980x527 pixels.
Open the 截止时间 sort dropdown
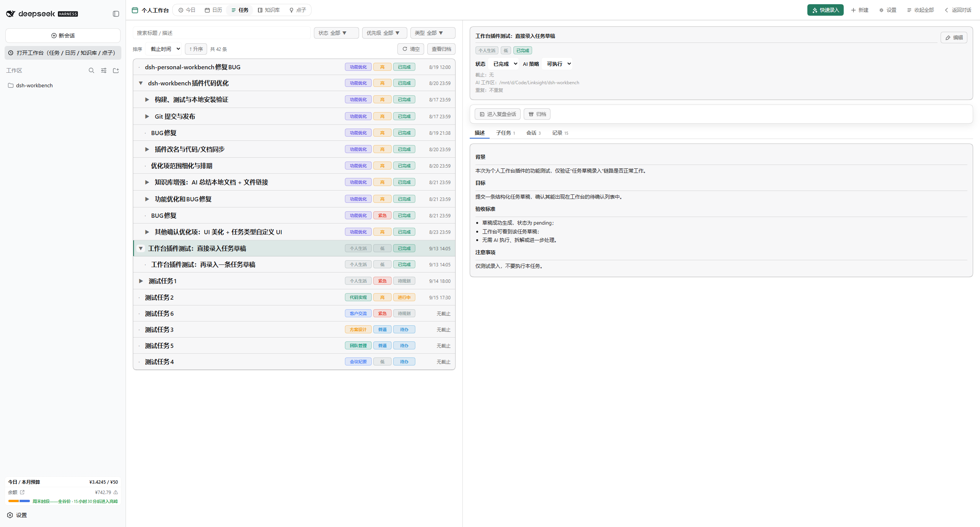point(165,49)
